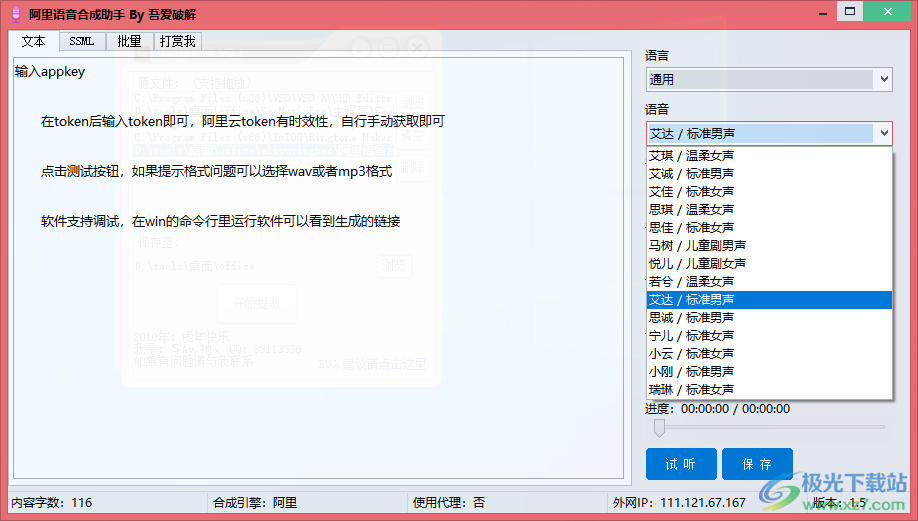Screen dimensions: 918x521
Task: Open the 语言 dropdown showing 通用
Action: point(769,79)
